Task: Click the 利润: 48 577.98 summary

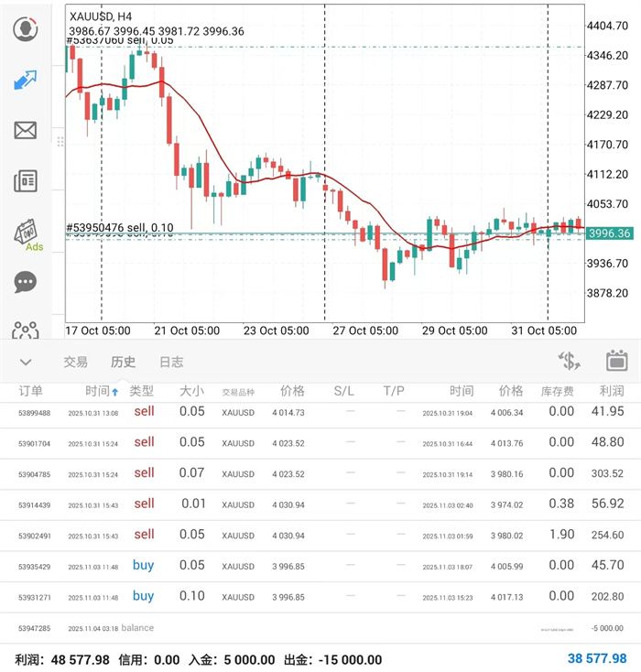Action: click(62, 659)
